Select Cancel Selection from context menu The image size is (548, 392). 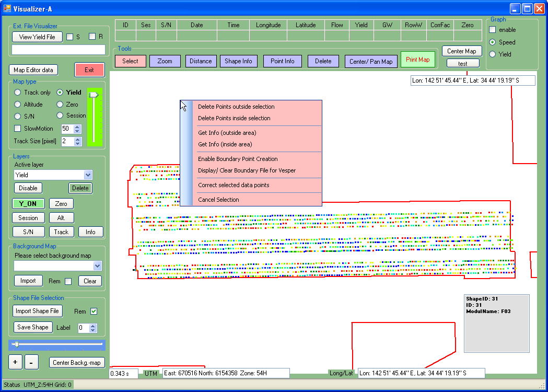coord(218,200)
